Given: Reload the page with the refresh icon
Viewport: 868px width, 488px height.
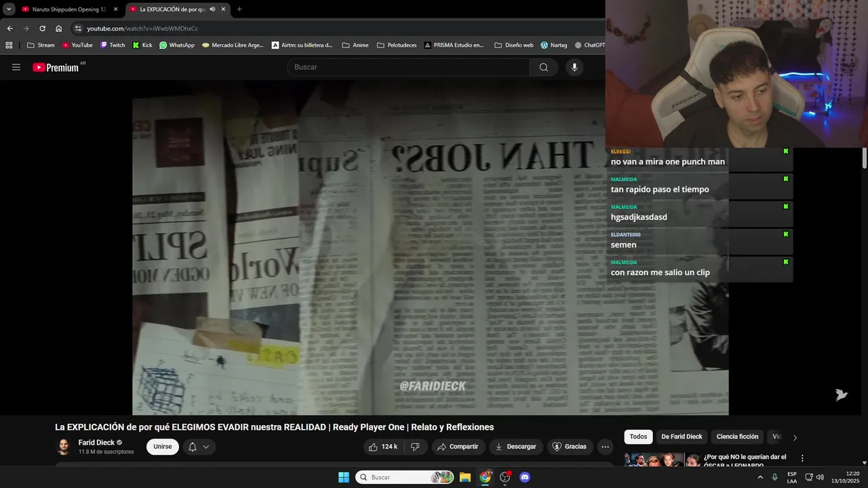Looking at the screenshot, I should pos(42,28).
